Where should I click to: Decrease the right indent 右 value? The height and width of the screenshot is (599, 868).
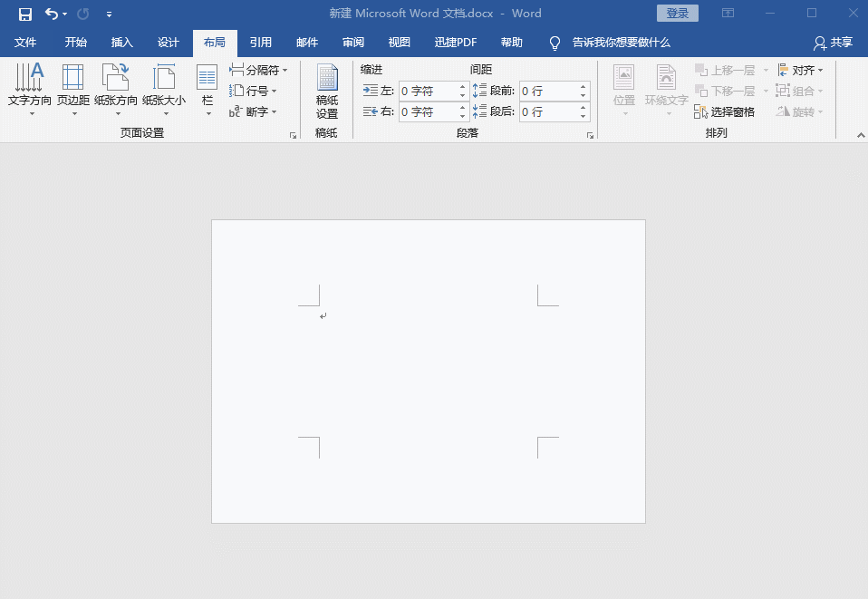[463, 116]
